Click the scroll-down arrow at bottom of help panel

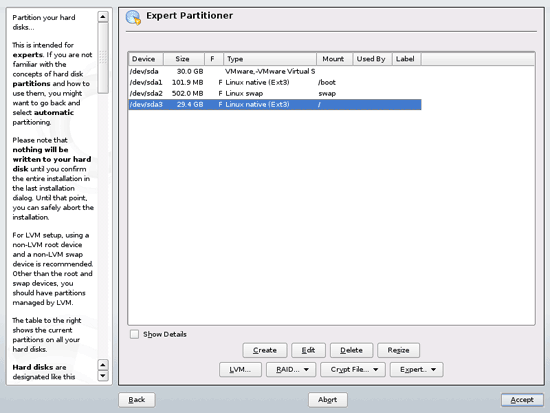coord(103,376)
